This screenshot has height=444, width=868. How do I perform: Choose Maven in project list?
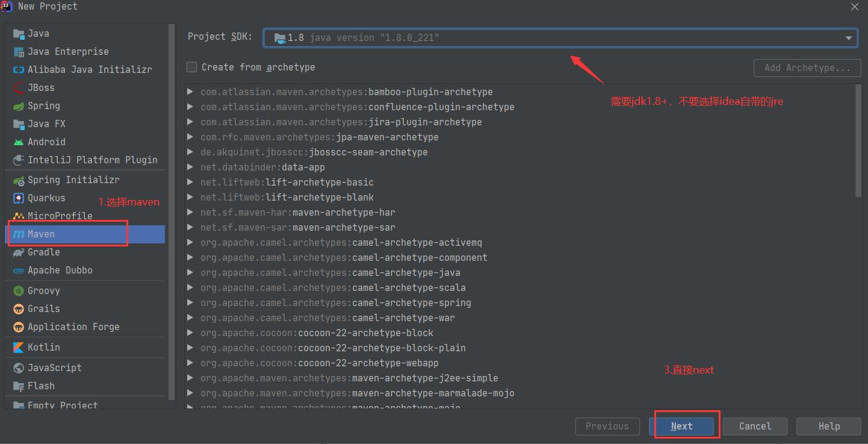point(85,234)
